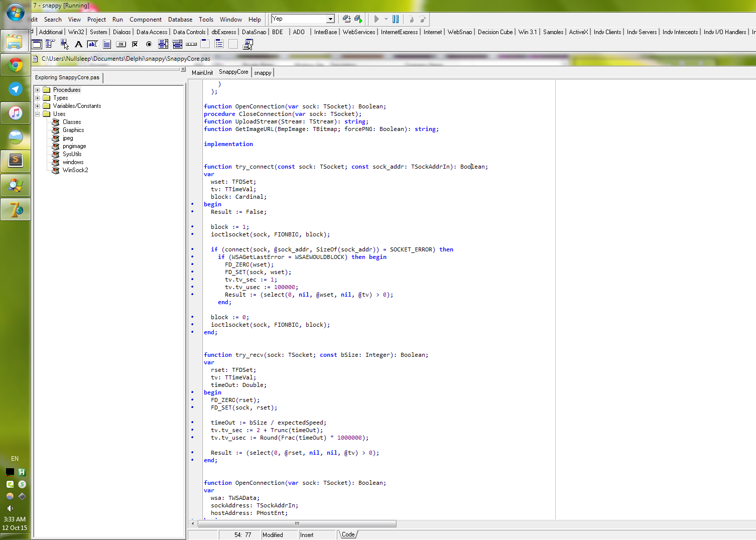Open Sublime Text from the taskbar
The width and height of the screenshot is (756, 540).
click(16, 161)
